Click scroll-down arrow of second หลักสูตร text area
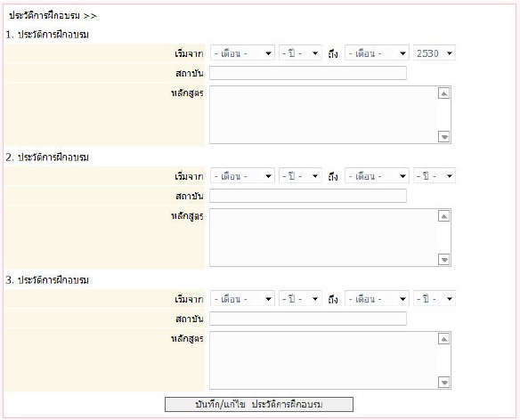The image size is (520, 420). pos(443,259)
